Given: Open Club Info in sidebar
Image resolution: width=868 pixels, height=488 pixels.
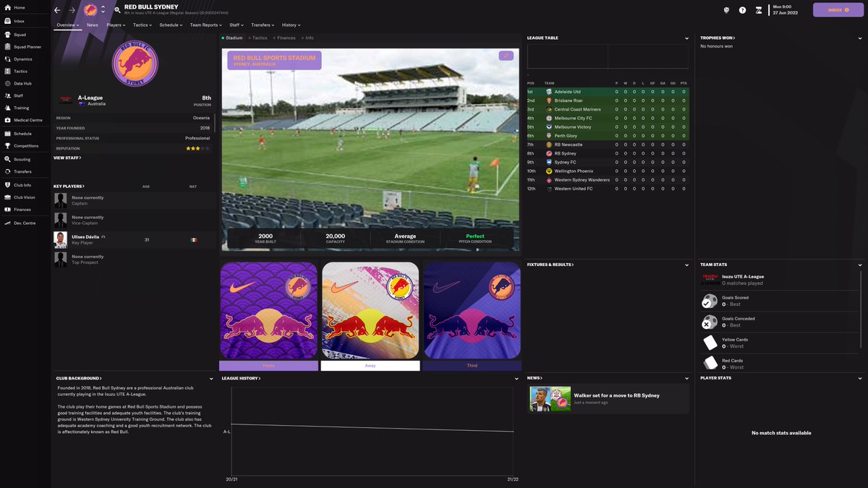Looking at the screenshot, I should [22, 185].
